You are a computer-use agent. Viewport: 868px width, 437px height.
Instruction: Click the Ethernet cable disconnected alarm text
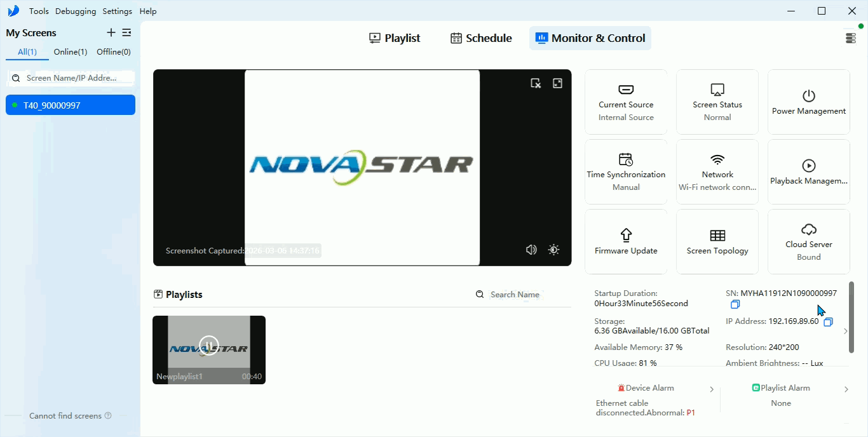pyautogui.click(x=646, y=408)
